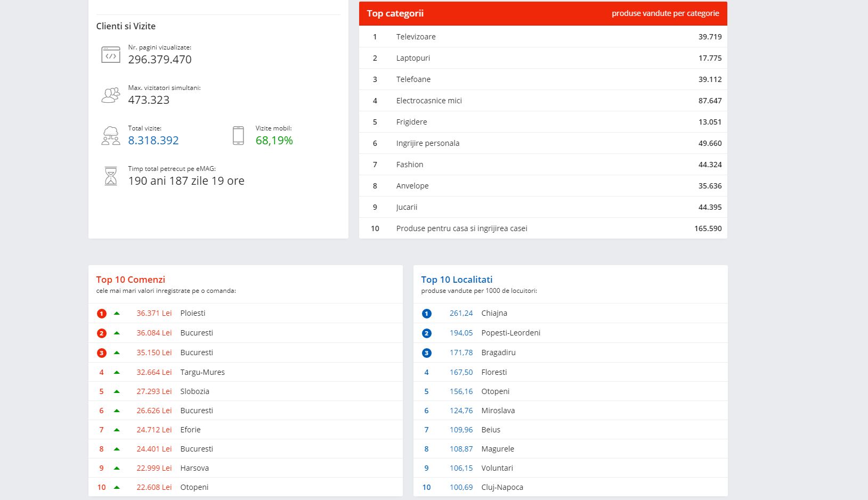Click blue rank 1 badge for Chiajna

[x=426, y=314]
